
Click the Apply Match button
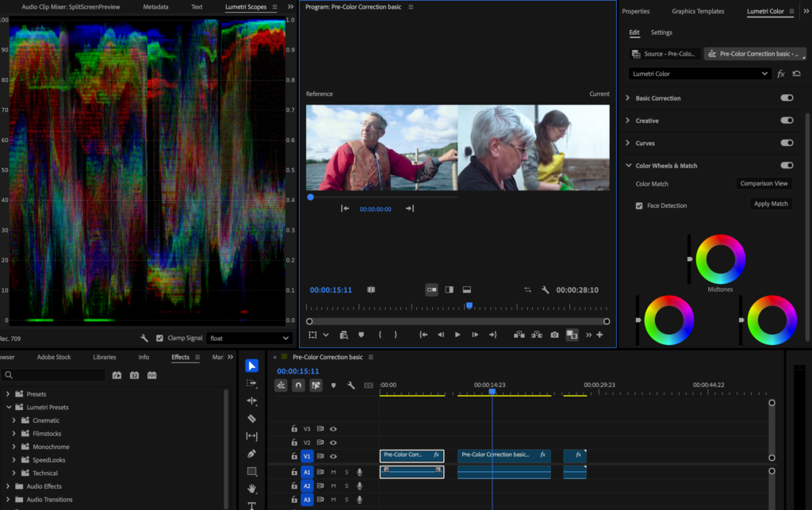click(771, 204)
